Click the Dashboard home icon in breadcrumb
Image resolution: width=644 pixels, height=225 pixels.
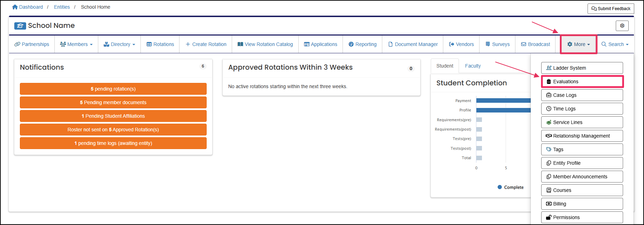tap(15, 7)
